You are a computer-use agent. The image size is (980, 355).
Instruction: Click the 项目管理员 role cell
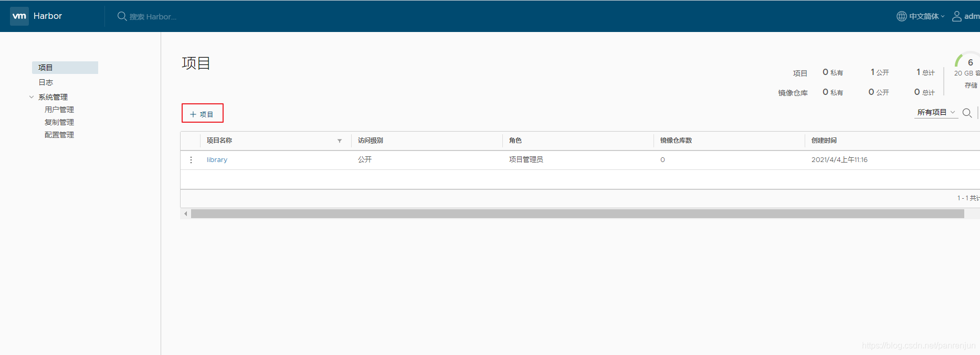point(526,159)
